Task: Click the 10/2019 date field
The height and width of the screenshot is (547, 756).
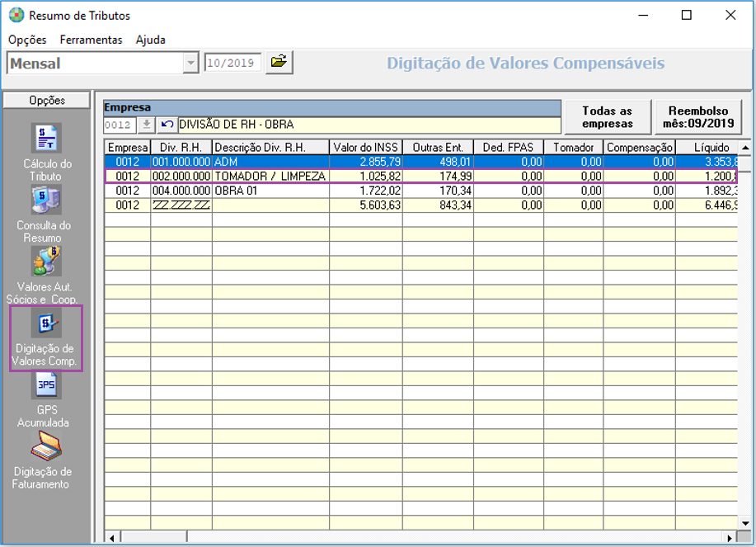Action: [x=232, y=63]
